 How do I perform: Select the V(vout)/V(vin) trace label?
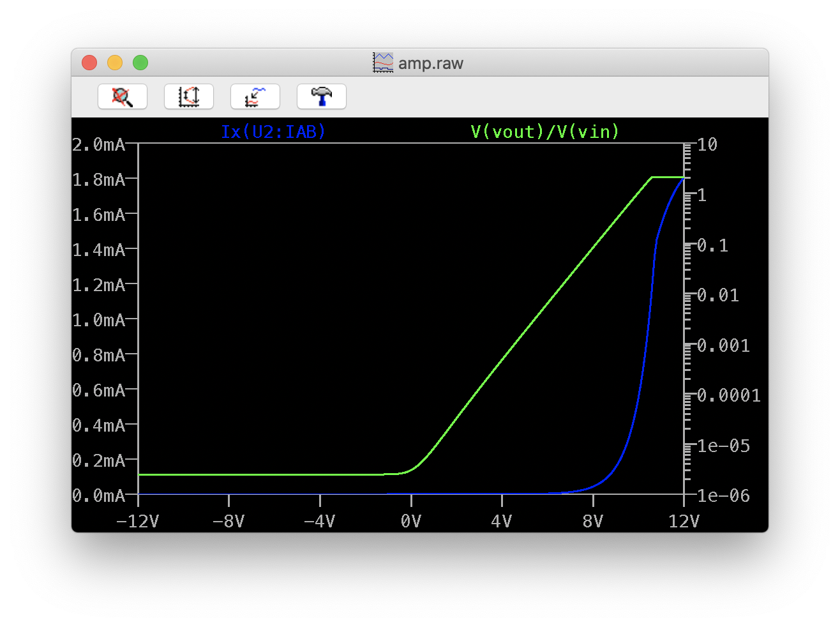pos(545,132)
